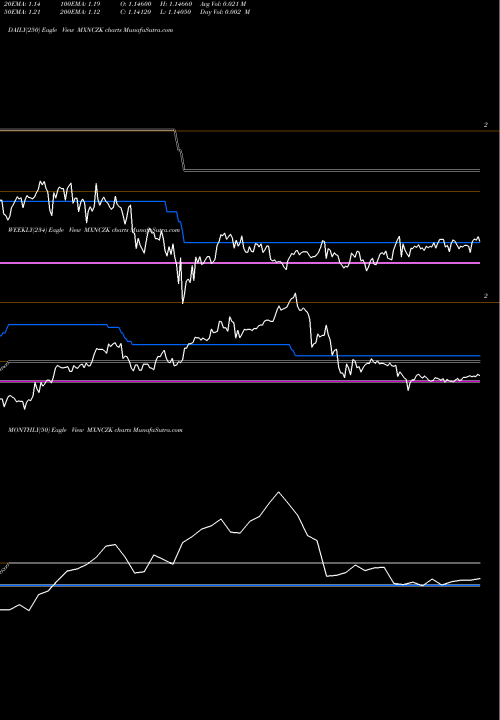The width and height of the screenshot is (500, 720).
Task: Click the Day Vol 0.002 M value
Action: point(225,12)
